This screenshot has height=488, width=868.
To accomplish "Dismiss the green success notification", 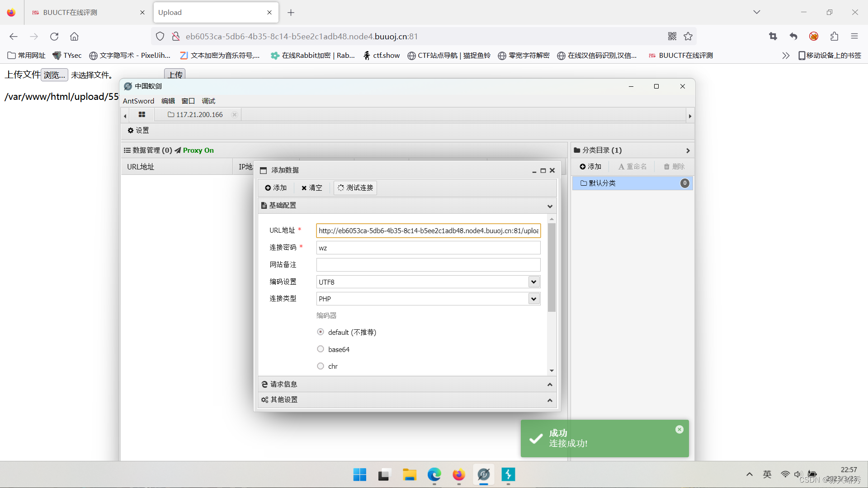I will [679, 430].
